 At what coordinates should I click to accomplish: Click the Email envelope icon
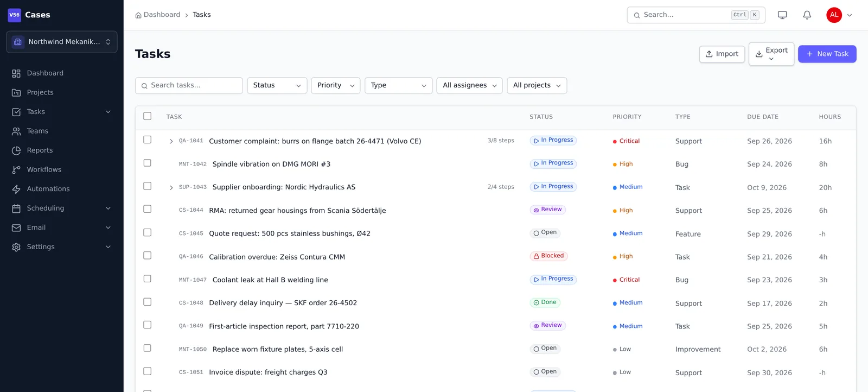[x=16, y=227]
